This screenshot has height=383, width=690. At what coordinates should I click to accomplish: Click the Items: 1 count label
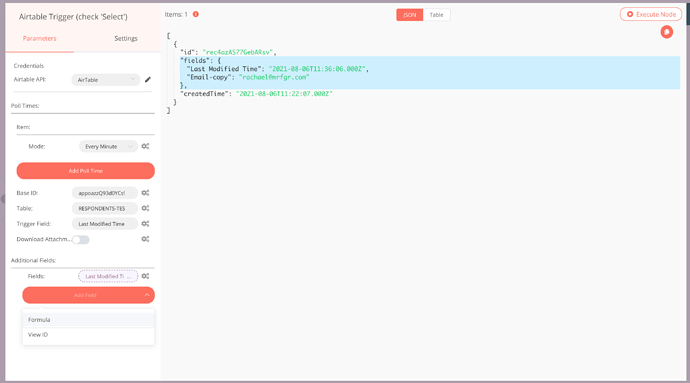[176, 14]
